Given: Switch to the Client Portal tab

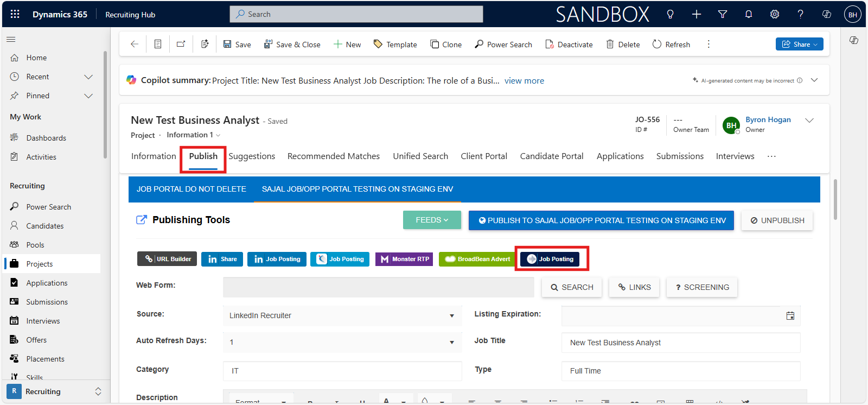Looking at the screenshot, I should point(484,156).
